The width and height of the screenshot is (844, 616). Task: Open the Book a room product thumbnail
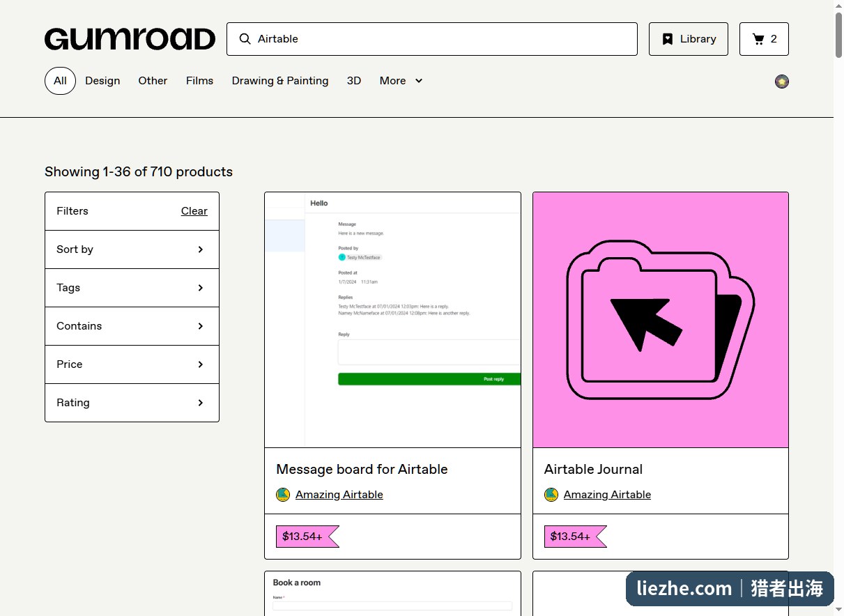click(392, 594)
